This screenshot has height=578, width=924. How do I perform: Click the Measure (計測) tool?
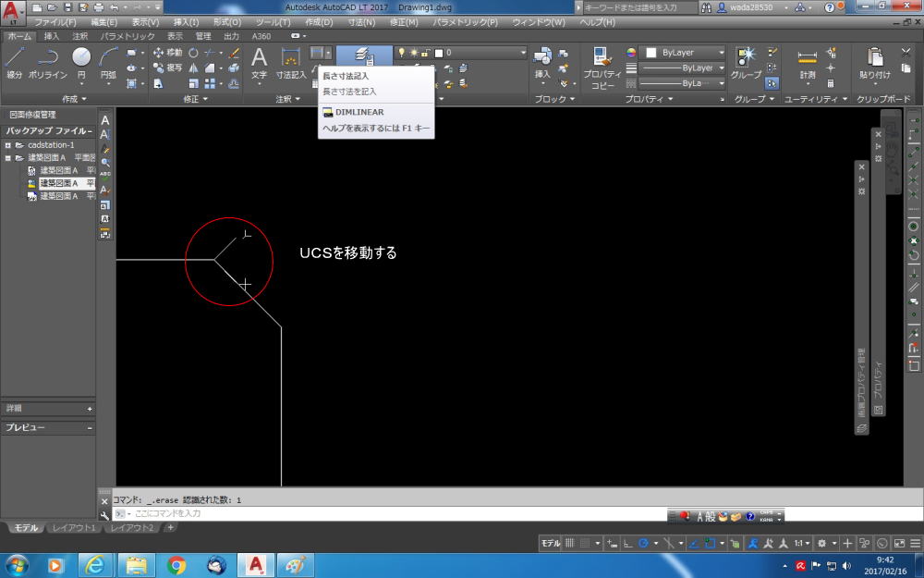(808, 63)
